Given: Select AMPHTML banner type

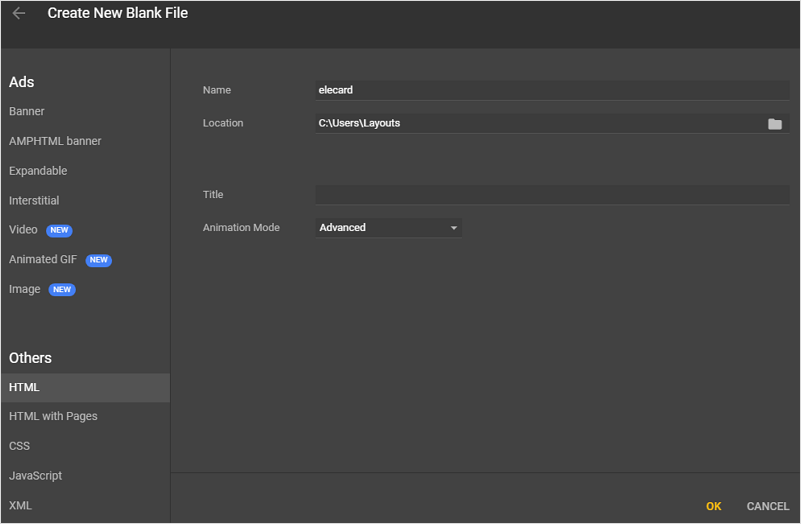Looking at the screenshot, I should (x=55, y=141).
